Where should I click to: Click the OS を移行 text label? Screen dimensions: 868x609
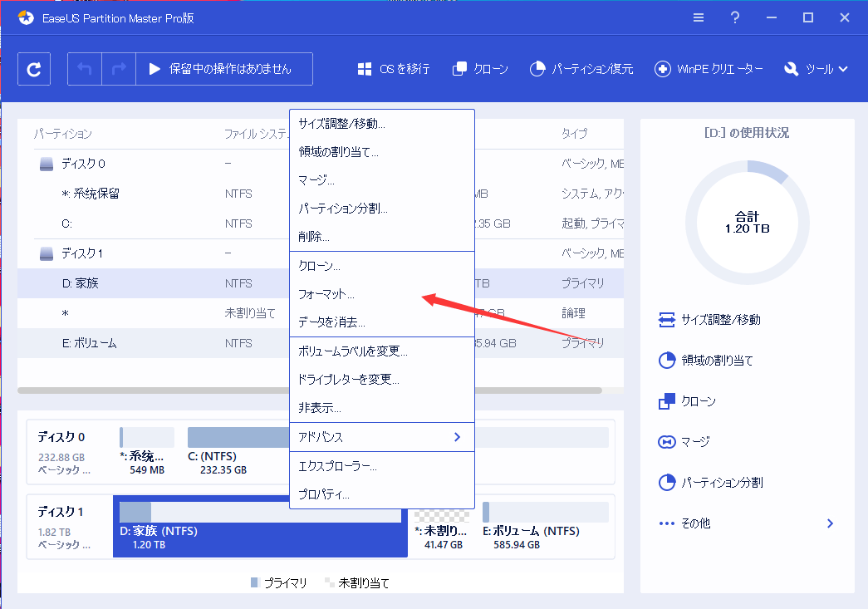tap(405, 69)
